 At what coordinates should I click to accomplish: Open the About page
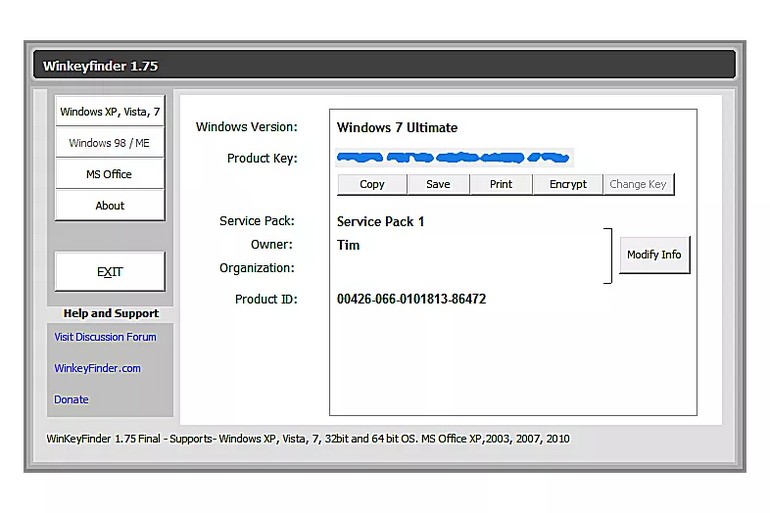click(x=110, y=206)
